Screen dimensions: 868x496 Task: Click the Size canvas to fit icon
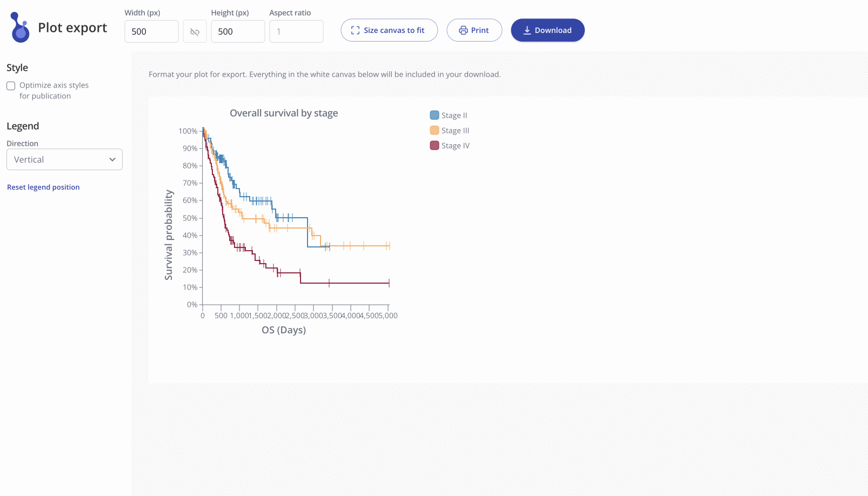click(x=355, y=30)
